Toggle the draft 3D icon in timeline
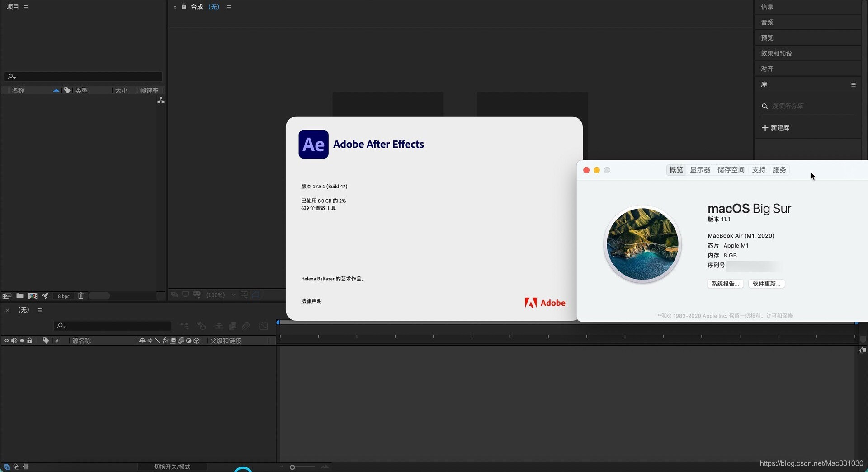Screen dimensions: 868x472 [x=202, y=326]
